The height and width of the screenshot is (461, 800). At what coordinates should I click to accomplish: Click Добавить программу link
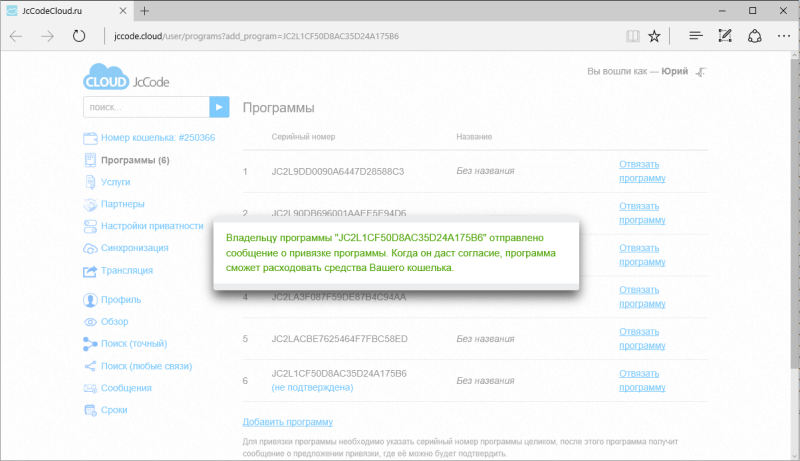pyautogui.click(x=288, y=422)
